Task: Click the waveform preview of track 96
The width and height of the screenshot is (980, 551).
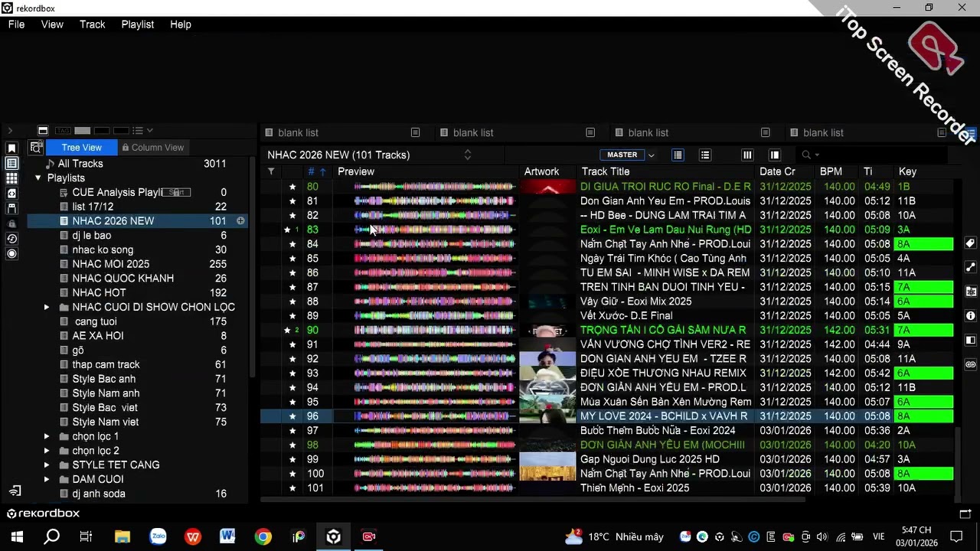Action: (x=434, y=416)
